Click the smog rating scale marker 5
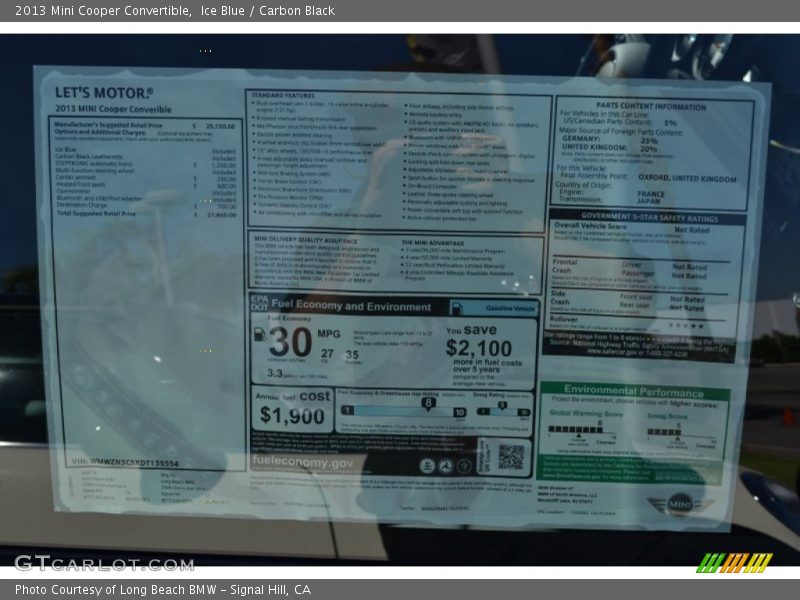The width and height of the screenshot is (800, 600). point(502,406)
